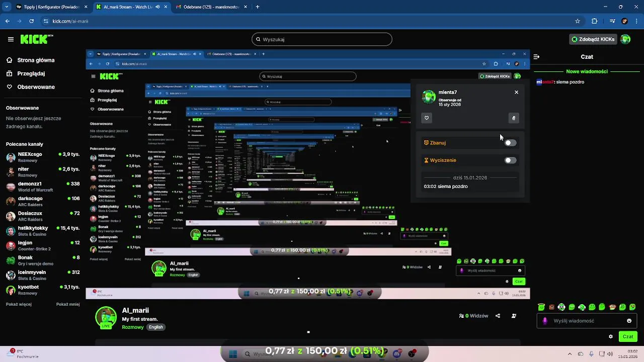
Task: Click the user-with-wrench moderation icon
Action: click(514, 316)
